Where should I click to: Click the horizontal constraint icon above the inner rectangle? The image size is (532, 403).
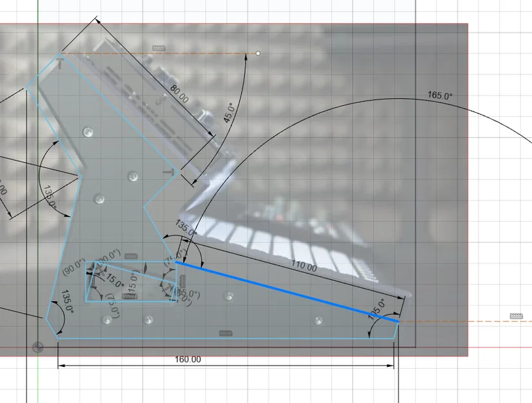131,256
